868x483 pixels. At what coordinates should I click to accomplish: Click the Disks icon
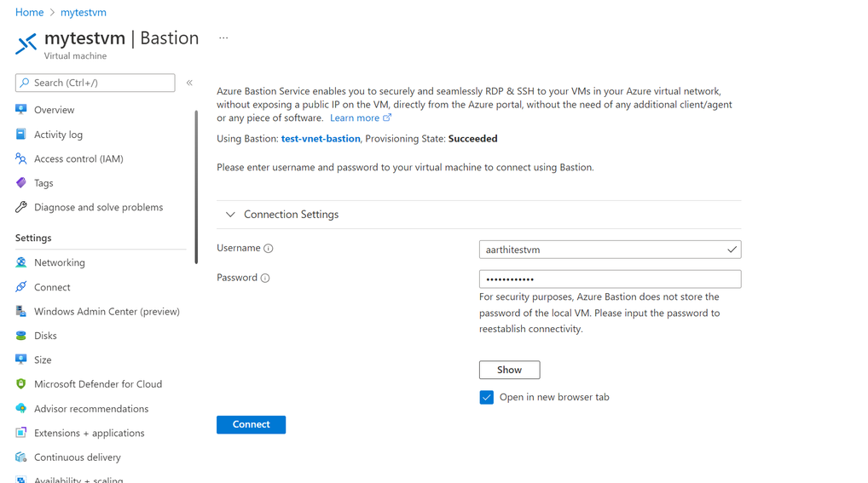pyautogui.click(x=21, y=336)
